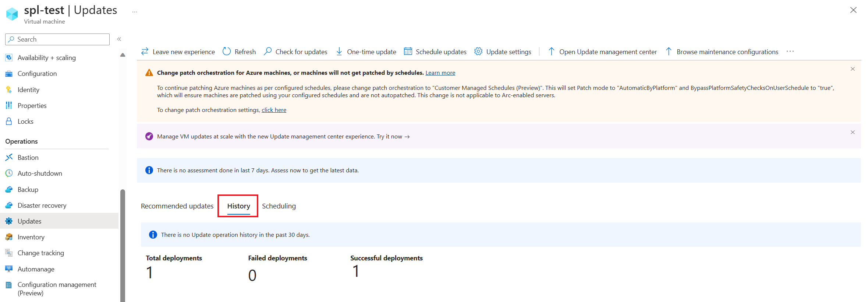This screenshot has height=302, width=868.
Task: Click the Configuration icon in sidebar
Action: coord(9,74)
